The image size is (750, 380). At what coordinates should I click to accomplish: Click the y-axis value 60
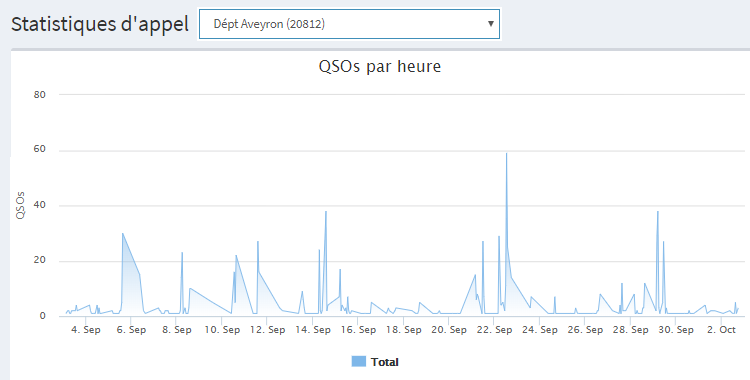tap(40, 149)
